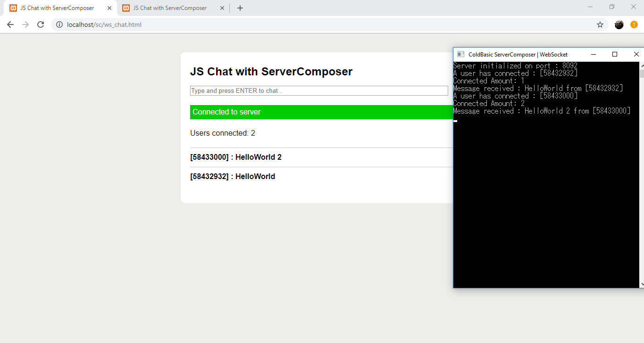Click the ServerComposer favicon on the active tab
Image resolution: width=644 pixels, height=343 pixels.
pos(13,8)
